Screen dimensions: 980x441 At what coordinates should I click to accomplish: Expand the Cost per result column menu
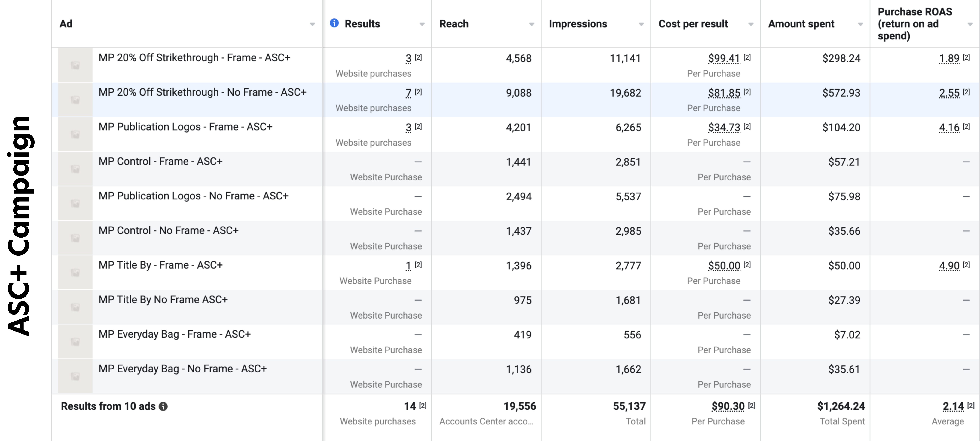(x=751, y=24)
